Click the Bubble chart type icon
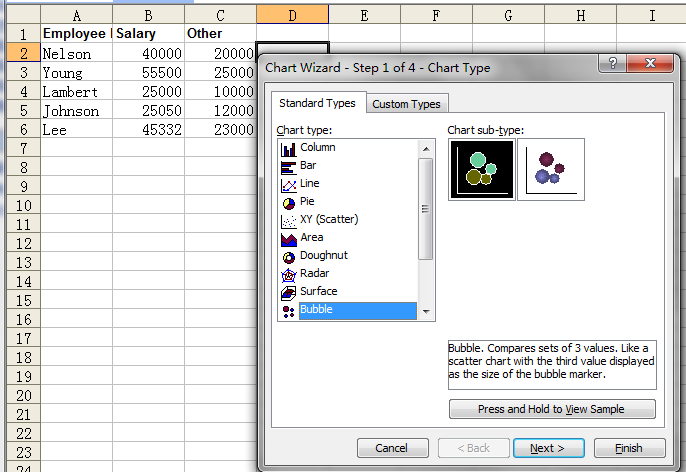The image size is (686, 472). pos(288,311)
